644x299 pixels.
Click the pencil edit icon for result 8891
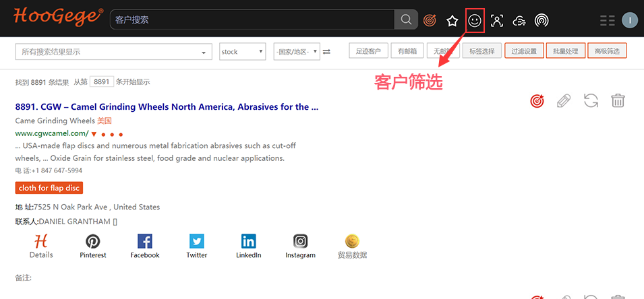coord(564,101)
